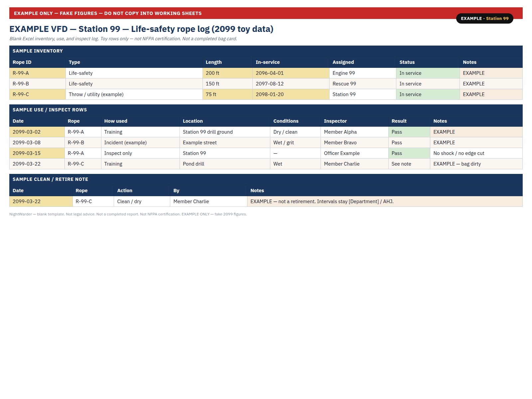Select the Member Alpha inspector cell
The image size is (532, 399).
click(x=355, y=132)
